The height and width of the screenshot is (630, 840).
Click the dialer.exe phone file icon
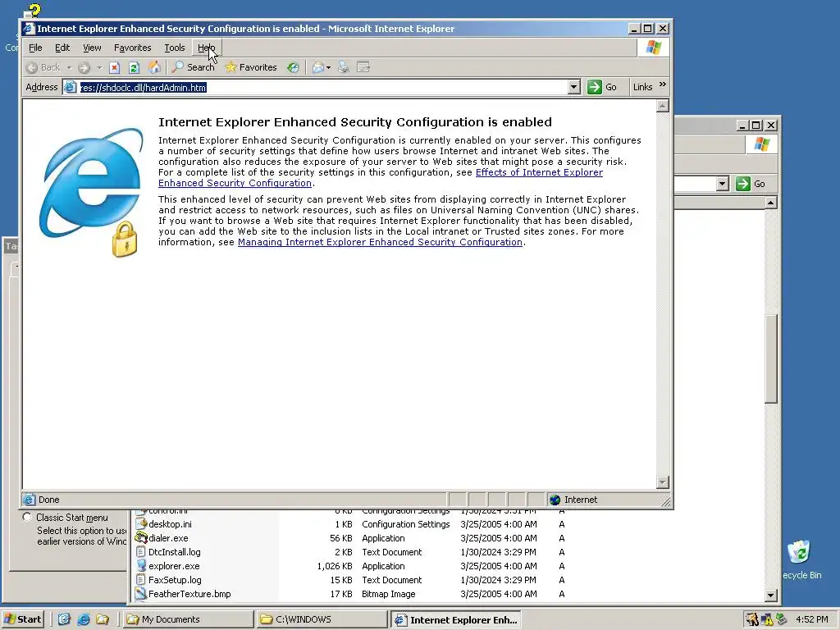[x=141, y=537]
